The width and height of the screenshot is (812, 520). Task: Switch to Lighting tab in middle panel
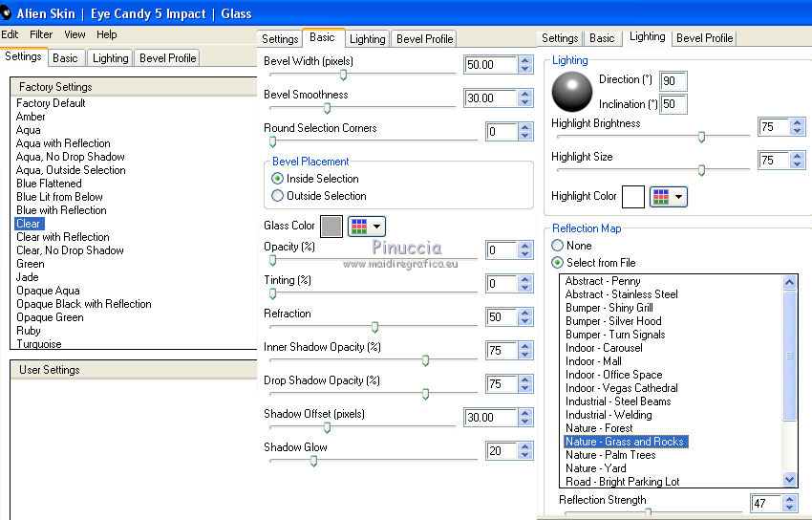(367, 39)
